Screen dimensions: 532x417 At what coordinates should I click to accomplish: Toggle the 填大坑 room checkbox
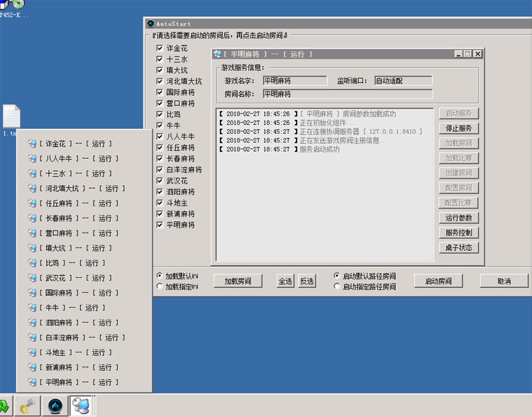pyautogui.click(x=160, y=70)
